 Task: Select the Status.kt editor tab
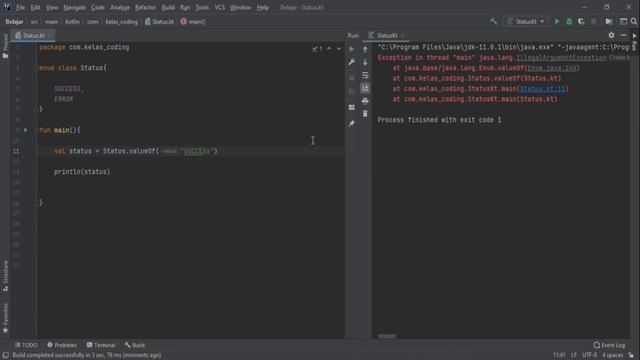point(33,36)
